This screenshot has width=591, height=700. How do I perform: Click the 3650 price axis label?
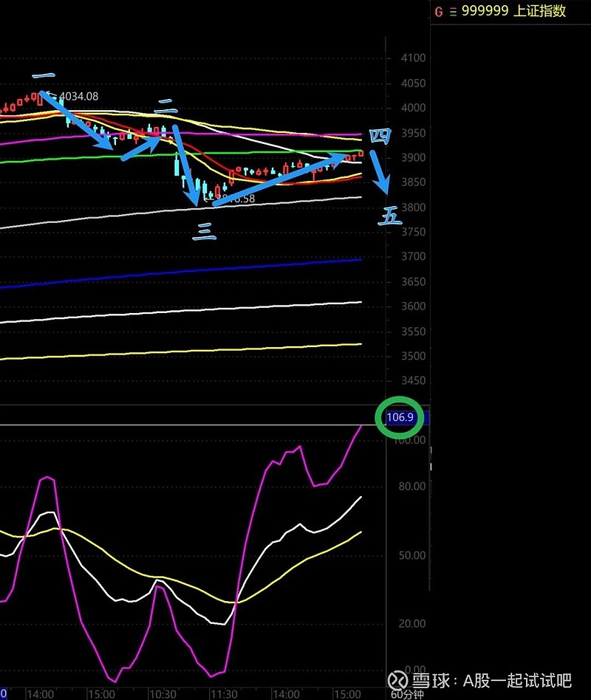(413, 281)
